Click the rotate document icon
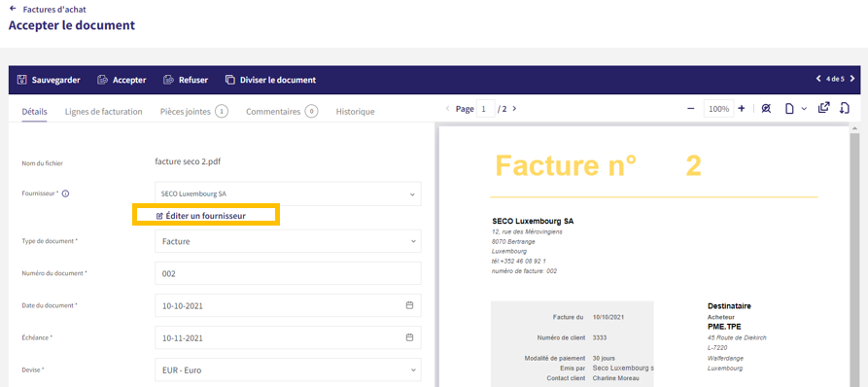Screen dimensions: 868x387 (845, 108)
